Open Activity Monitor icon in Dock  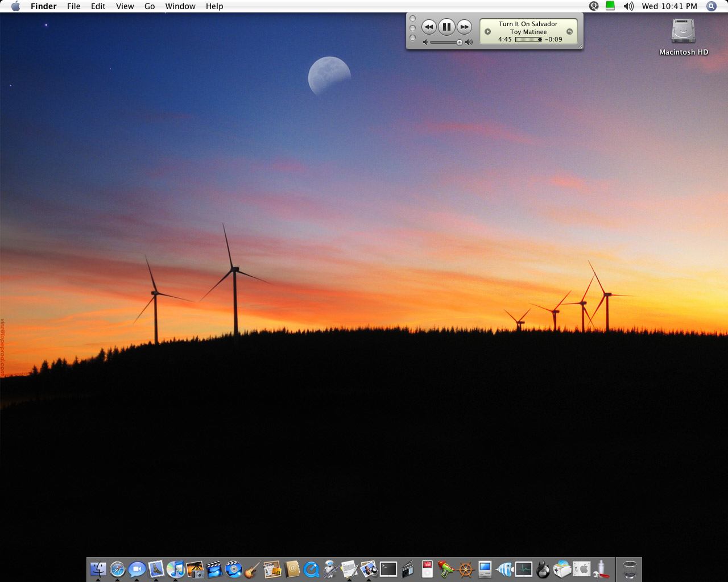click(x=523, y=569)
